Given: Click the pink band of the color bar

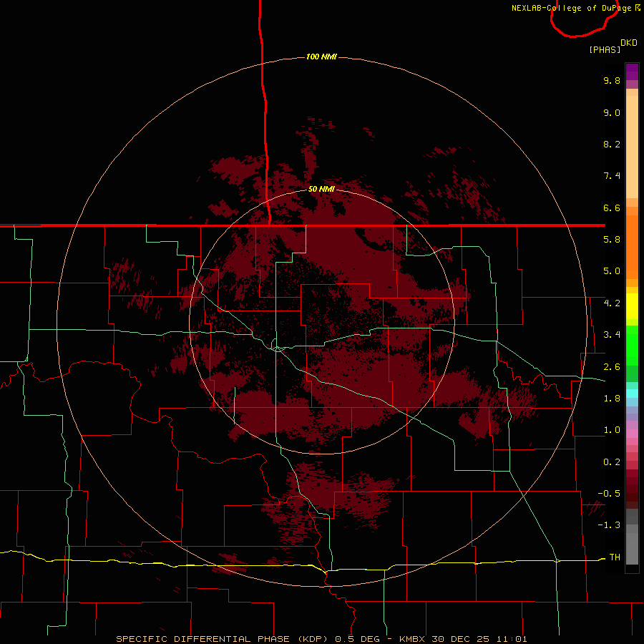Looking at the screenshot, I should [x=632, y=434].
